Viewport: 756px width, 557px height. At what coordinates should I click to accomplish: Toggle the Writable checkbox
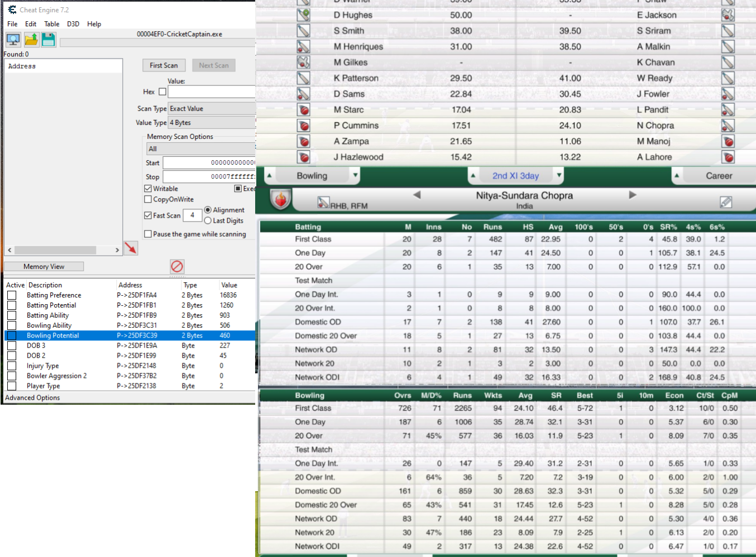[x=148, y=189]
